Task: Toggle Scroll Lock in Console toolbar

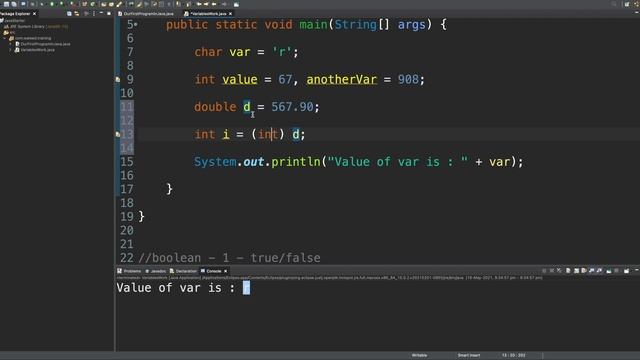Action: [576, 270]
